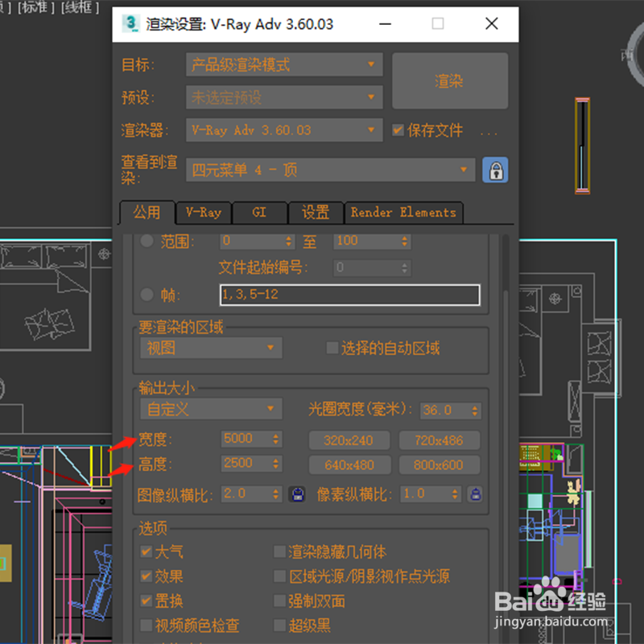644x644 pixels.
Task: Uncheck the 置换 option
Action: 147,601
